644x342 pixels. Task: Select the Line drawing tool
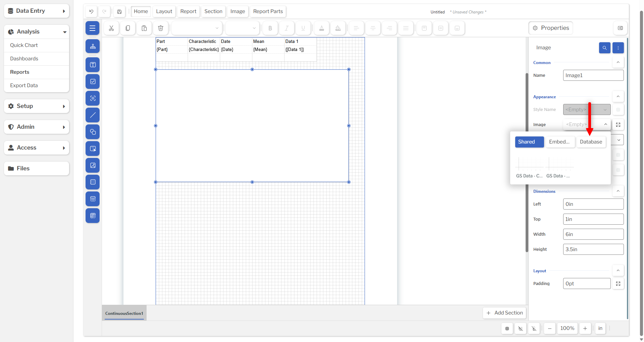click(x=93, y=115)
